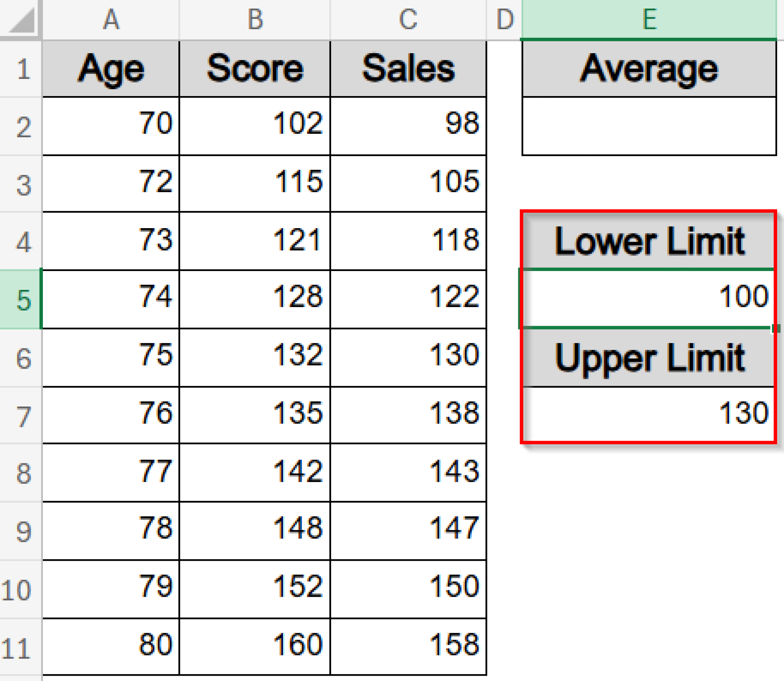Click the Score header cell
Screen dimensions: 784x681
(255, 69)
